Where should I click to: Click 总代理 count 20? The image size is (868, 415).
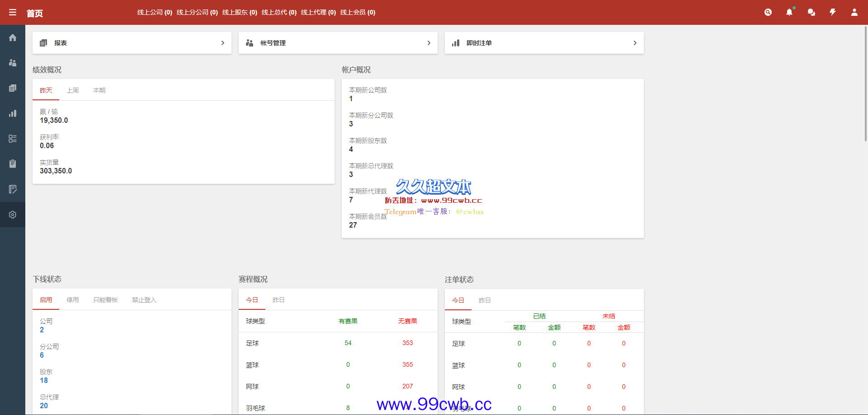pyautogui.click(x=44, y=406)
